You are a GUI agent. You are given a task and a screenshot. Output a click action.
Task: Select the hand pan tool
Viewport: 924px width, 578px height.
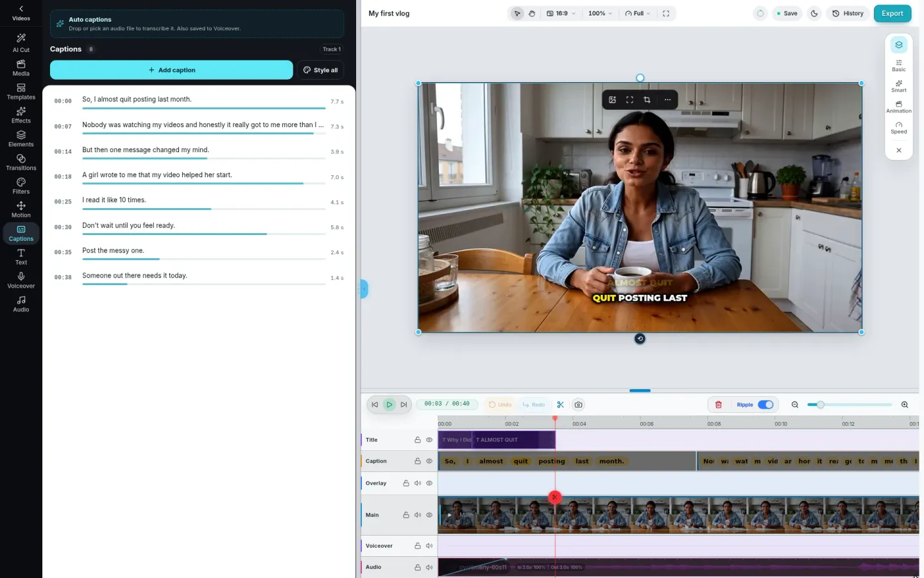532,13
